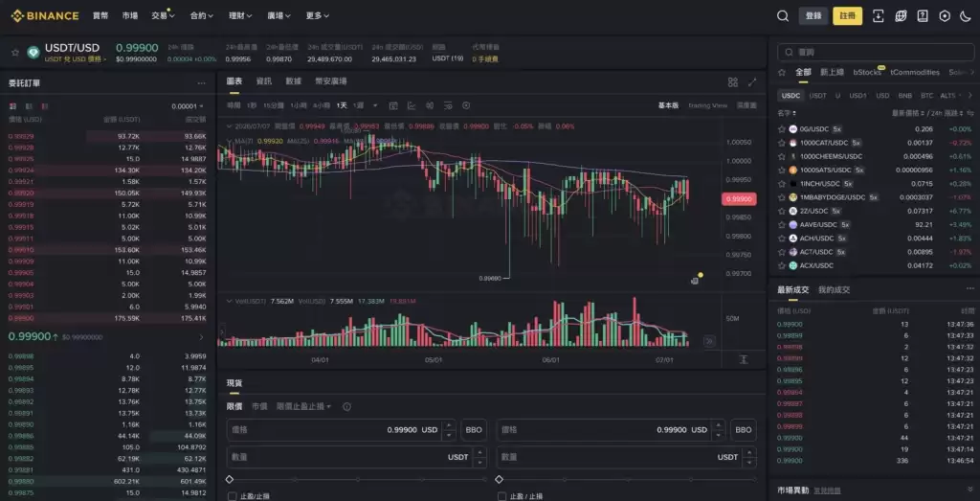Open recent trades three-dots menu

[969, 289]
